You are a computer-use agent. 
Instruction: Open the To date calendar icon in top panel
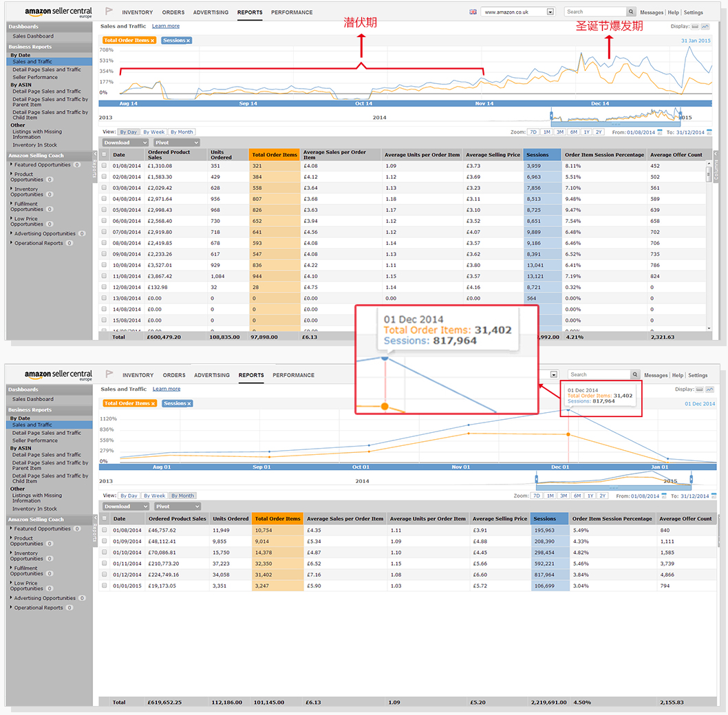pos(709,132)
